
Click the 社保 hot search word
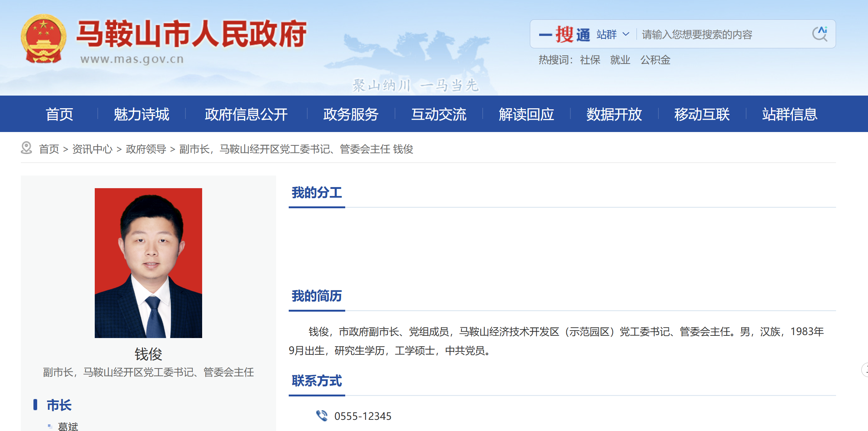590,60
